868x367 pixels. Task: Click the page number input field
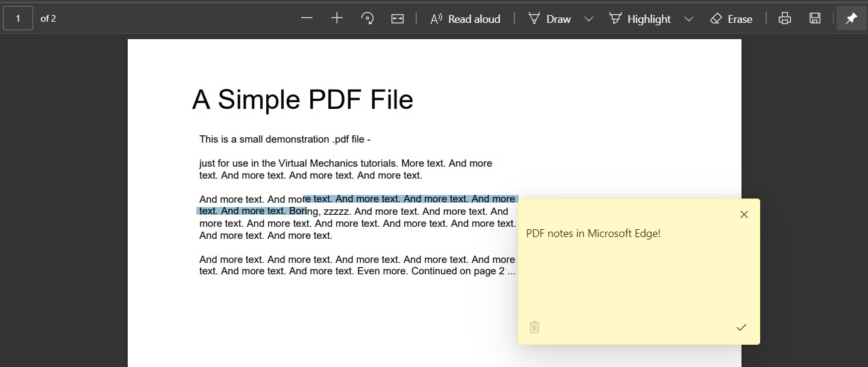pos(18,19)
